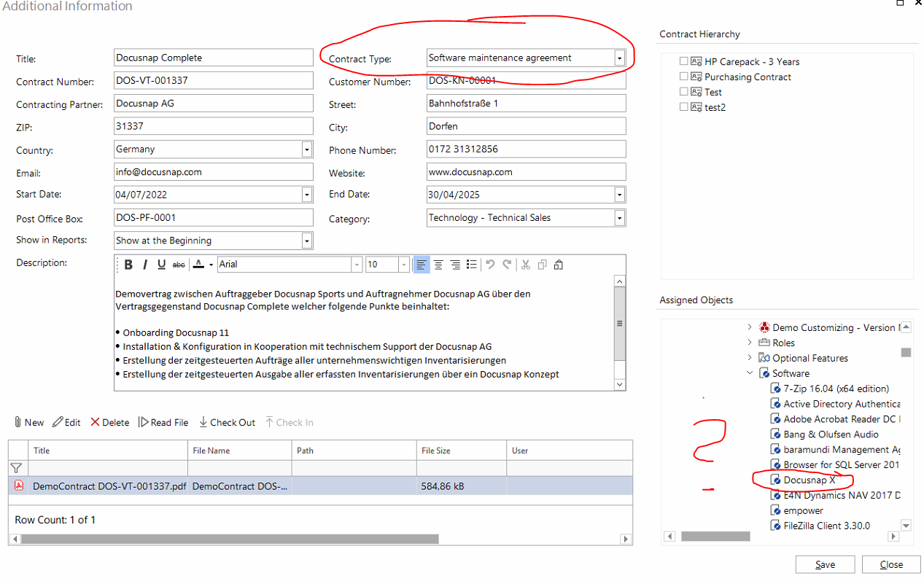Click into the Contract Number field

pyautogui.click(x=213, y=81)
